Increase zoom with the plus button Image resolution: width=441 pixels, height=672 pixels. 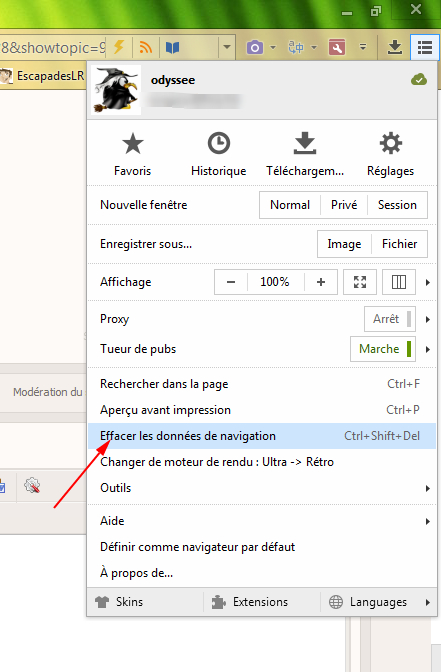pos(321,282)
